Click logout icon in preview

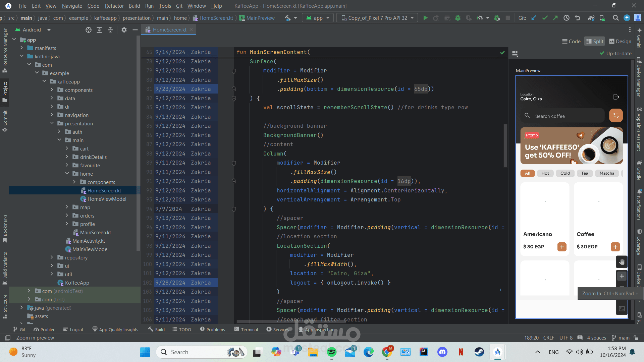[616, 97]
